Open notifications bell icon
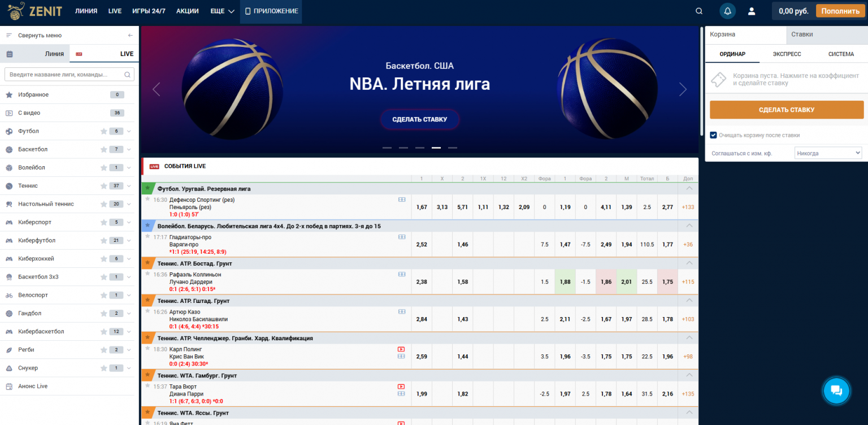This screenshot has width=868, height=425. 727,11
